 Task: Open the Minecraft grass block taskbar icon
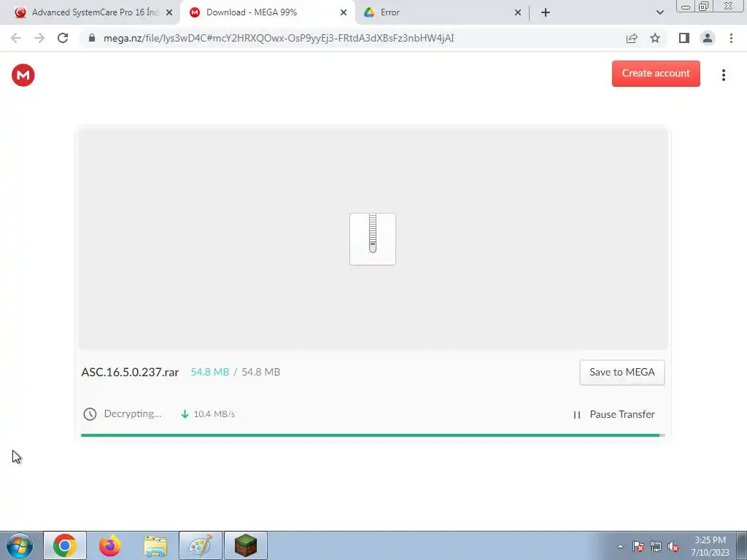(x=246, y=545)
